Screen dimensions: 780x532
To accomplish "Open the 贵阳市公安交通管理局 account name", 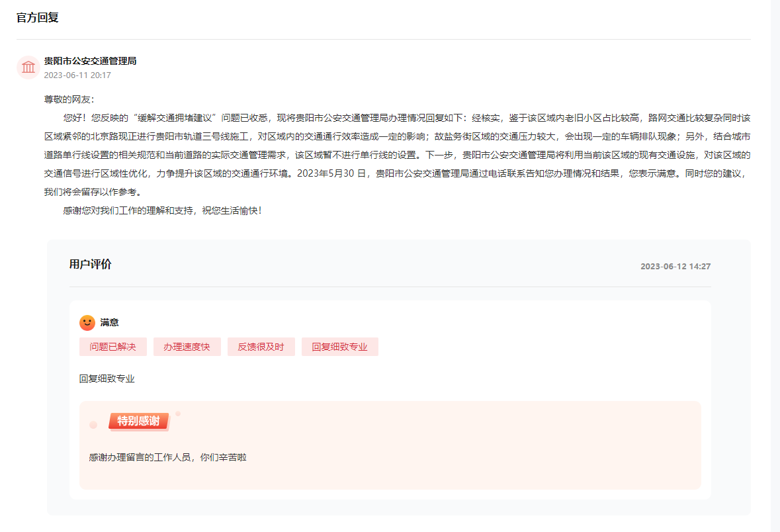I will (90, 61).
